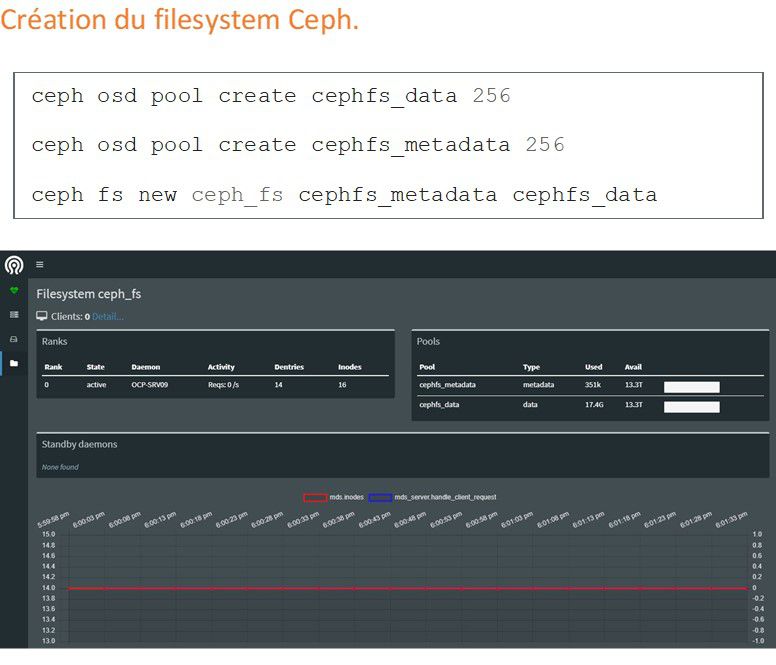Click the Standby daemons panel title
The image size is (776, 665).
click(x=79, y=444)
